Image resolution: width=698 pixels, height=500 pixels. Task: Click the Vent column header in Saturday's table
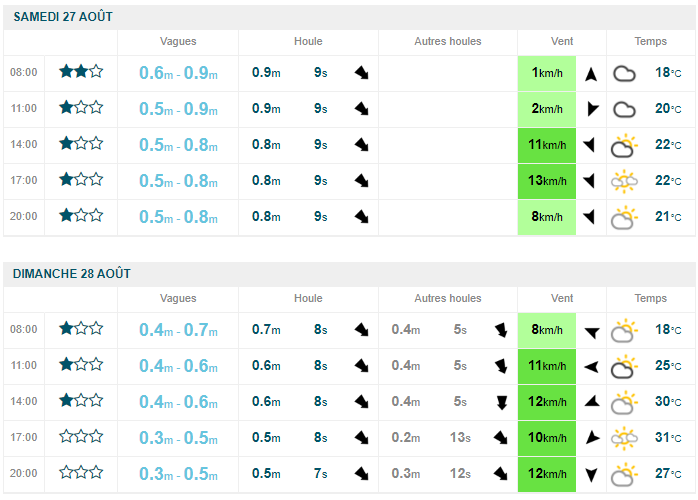(x=562, y=42)
